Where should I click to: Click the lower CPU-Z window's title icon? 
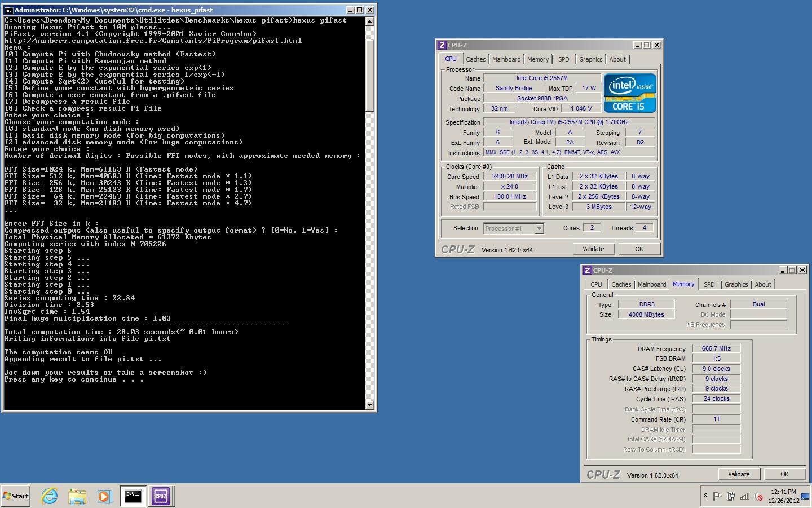click(588, 270)
